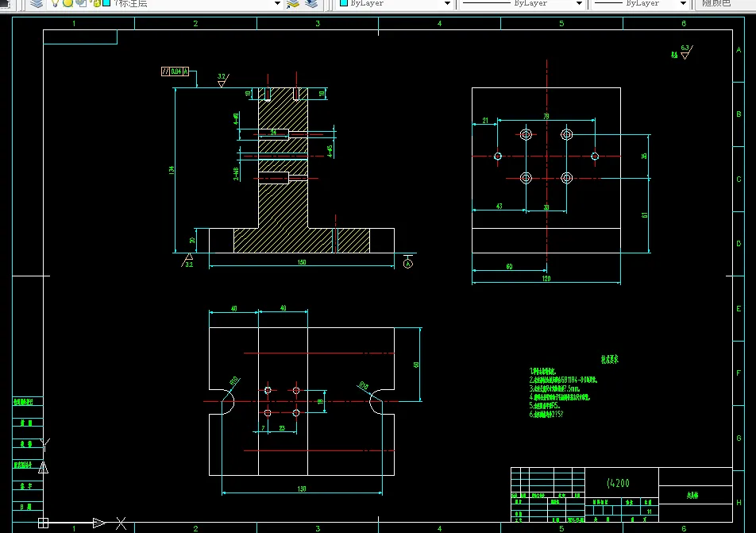Image resolution: width=756 pixels, height=533 pixels.
Task: Select the "21" dimension text
Action: 485,121
